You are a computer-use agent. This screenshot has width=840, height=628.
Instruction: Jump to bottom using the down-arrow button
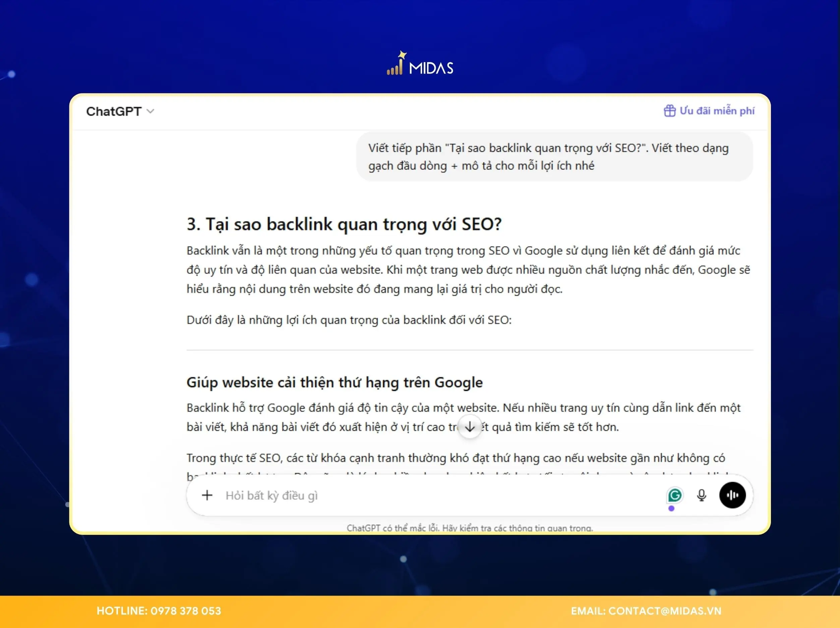point(470,426)
